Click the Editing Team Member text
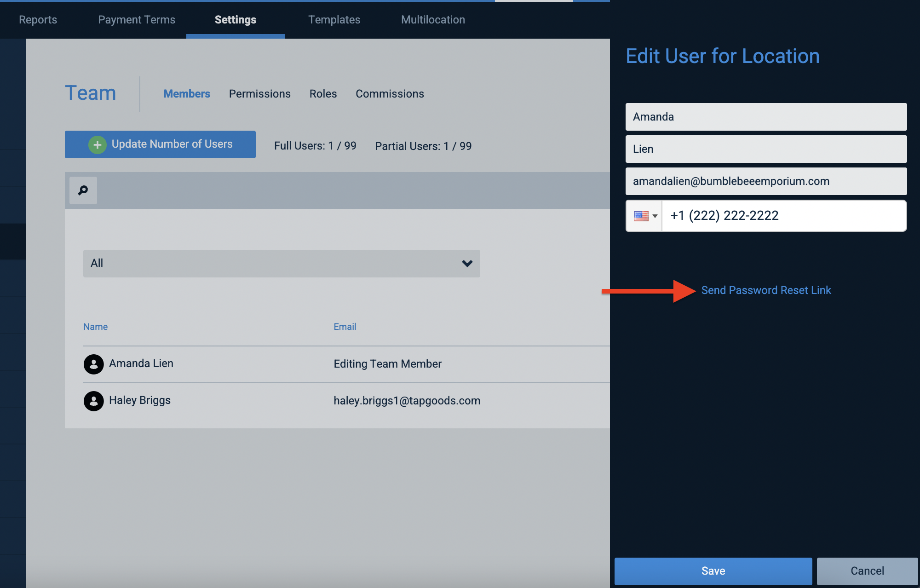The image size is (920, 588). [387, 364]
